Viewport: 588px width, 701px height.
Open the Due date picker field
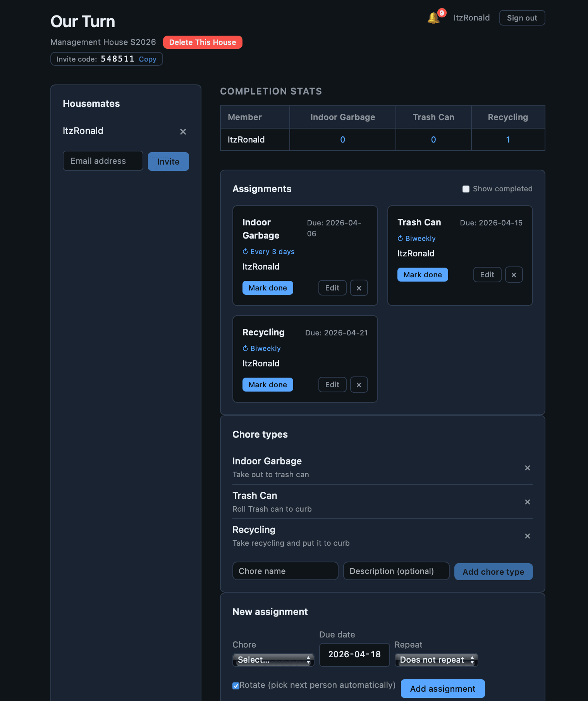(x=354, y=655)
